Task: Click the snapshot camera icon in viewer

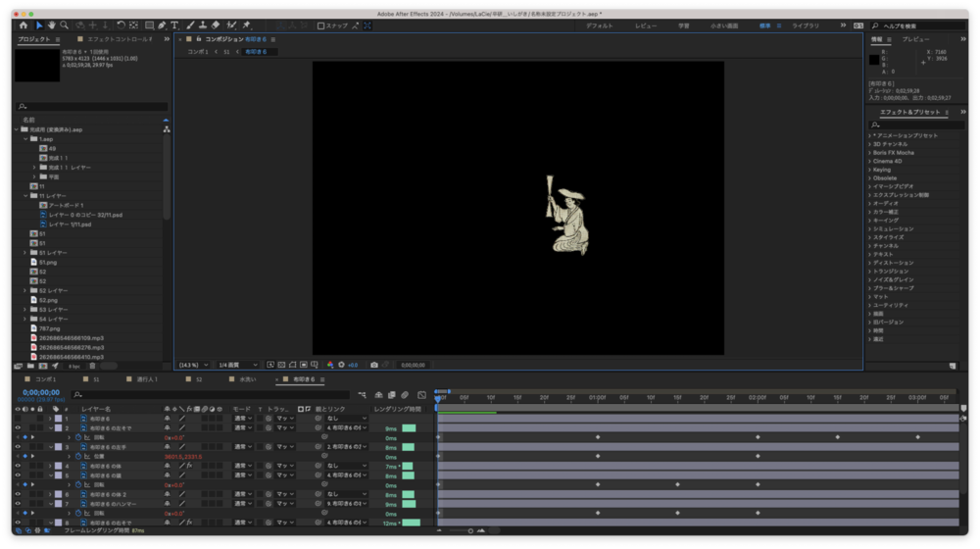Action: 373,365
